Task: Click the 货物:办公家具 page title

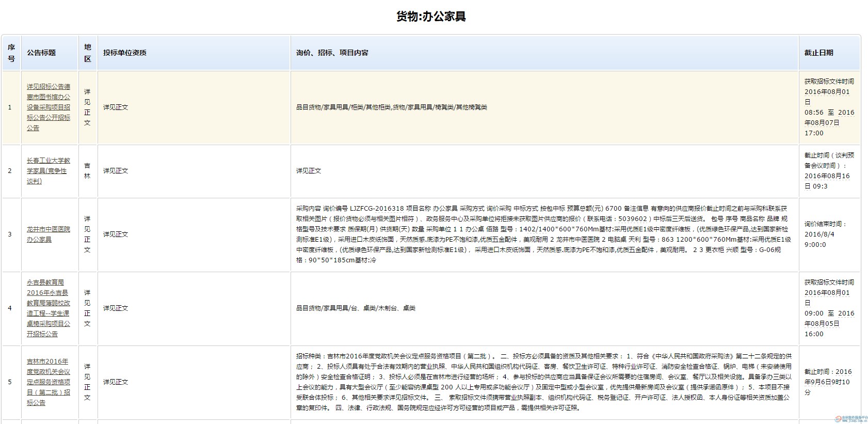Action: click(431, 17)
